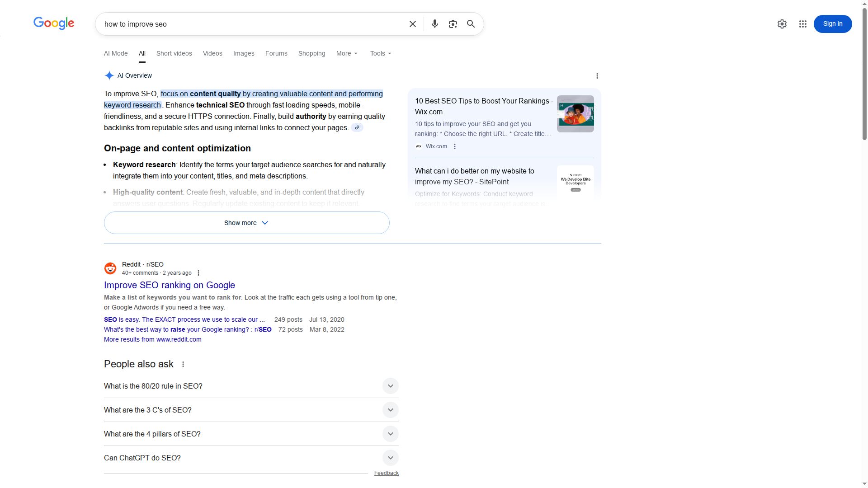
Task: Expand the question Can ChatGPT do SEO
Action: coord(390,458)
